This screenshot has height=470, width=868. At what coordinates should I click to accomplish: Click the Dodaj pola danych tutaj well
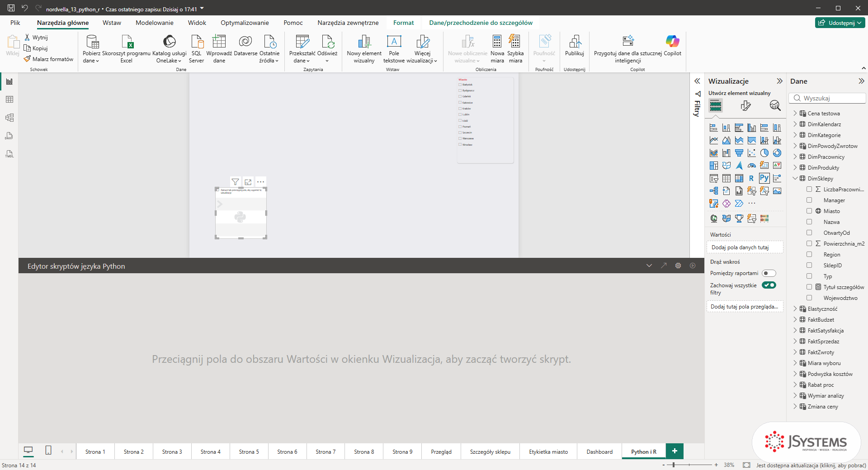[x=745, y=247]
